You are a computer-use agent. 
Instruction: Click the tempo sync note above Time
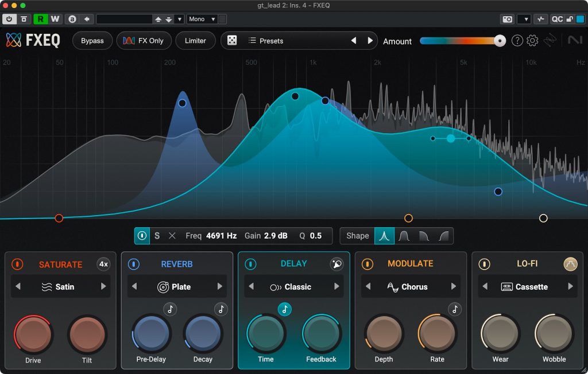click(x=285, y=309)
